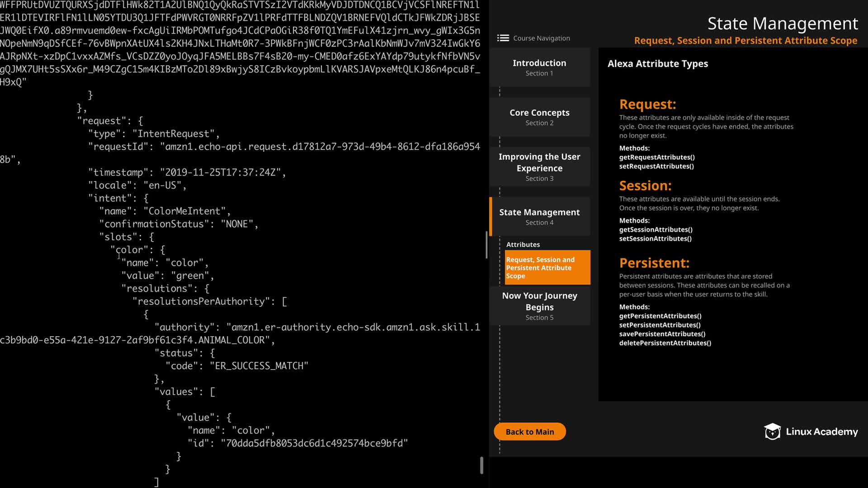Collapse the State Management Section 4
Screen dimensions: 868x488
pyautogui.click(x=539, y=216)
